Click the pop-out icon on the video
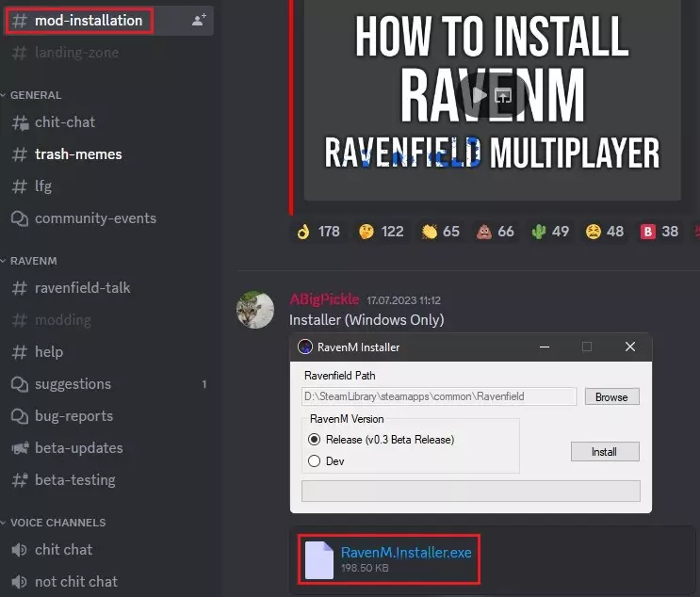700x597 pixels. coord(503,95)
